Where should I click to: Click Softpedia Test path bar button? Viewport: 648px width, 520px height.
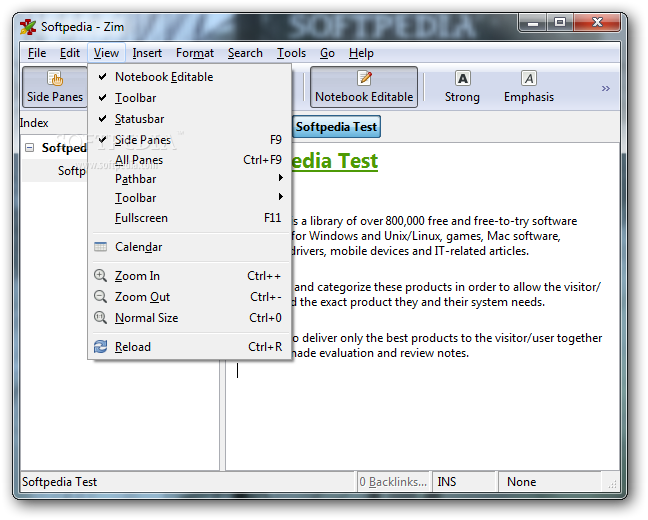[x=336, y=126]
